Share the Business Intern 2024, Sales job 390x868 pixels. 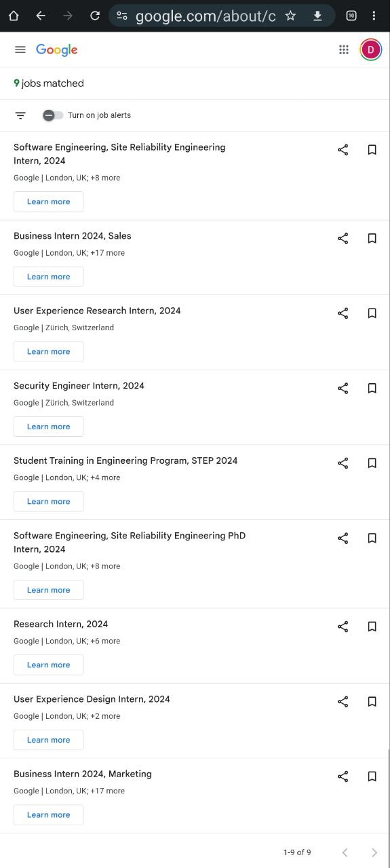[343, 239]
